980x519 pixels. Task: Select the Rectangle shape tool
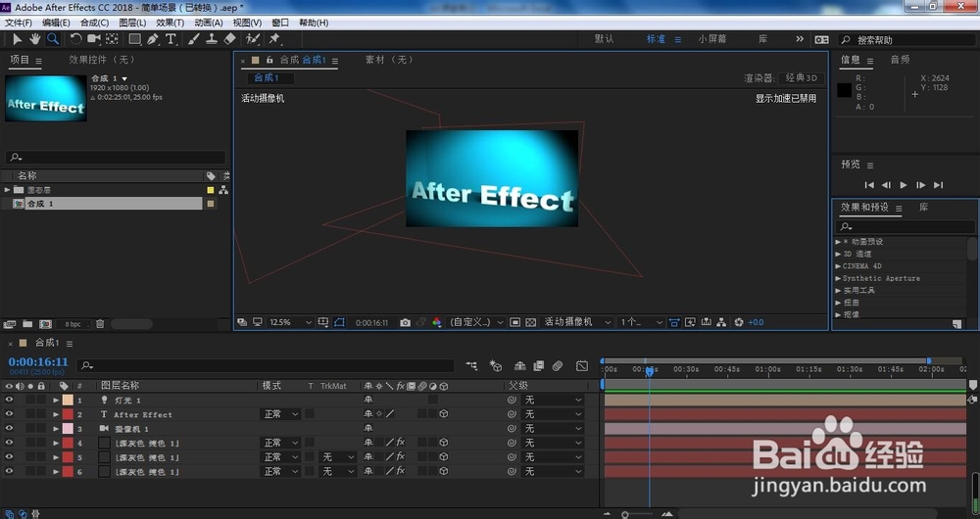(134, 39)
